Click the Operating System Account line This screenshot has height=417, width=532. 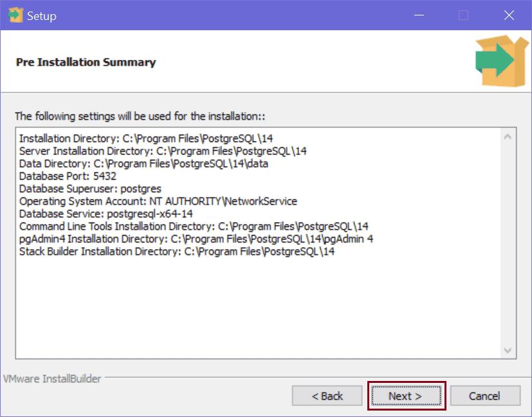click(x=158, y=201)
